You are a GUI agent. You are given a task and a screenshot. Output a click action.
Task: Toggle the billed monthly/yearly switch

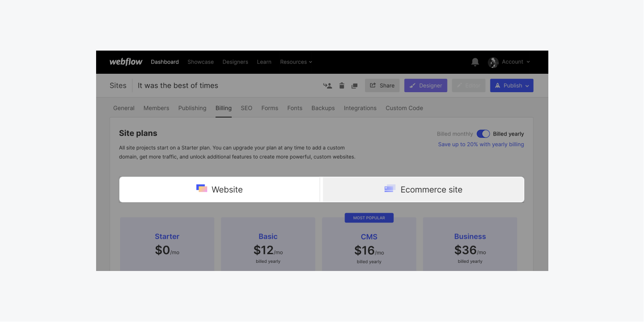(483, 134)
